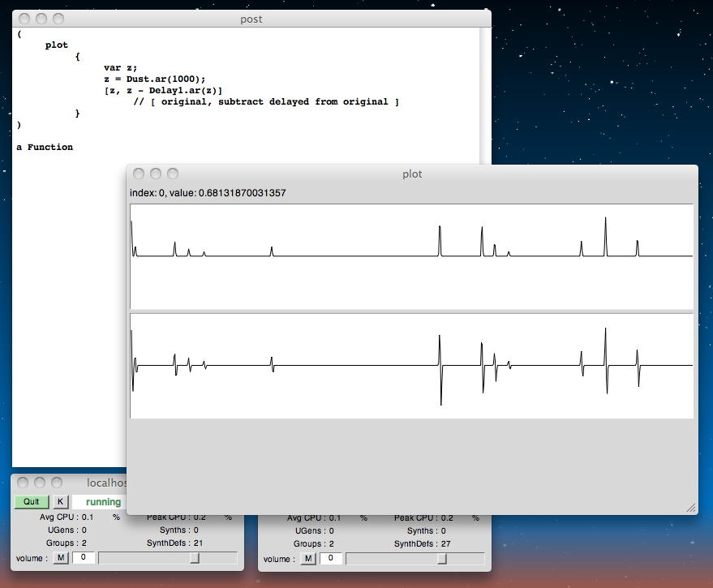Zoom the post window
713x588 pixels.
click(58, 19)
